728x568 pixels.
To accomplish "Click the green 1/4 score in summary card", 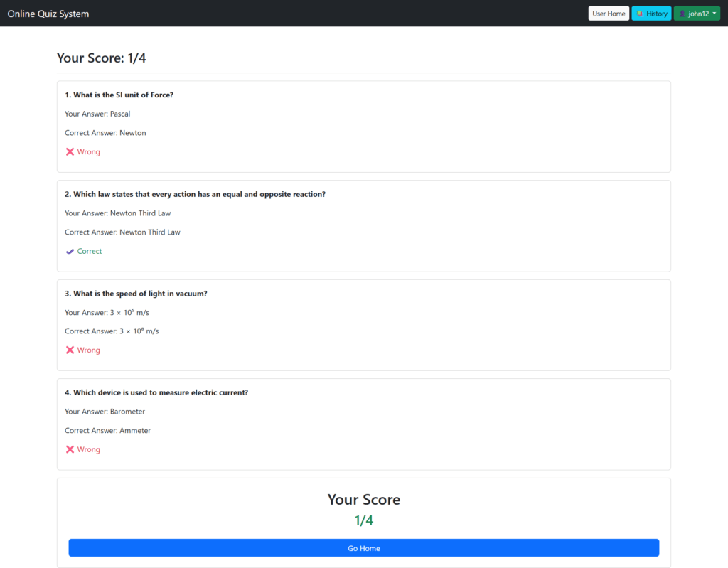I will tap(364, 520).
